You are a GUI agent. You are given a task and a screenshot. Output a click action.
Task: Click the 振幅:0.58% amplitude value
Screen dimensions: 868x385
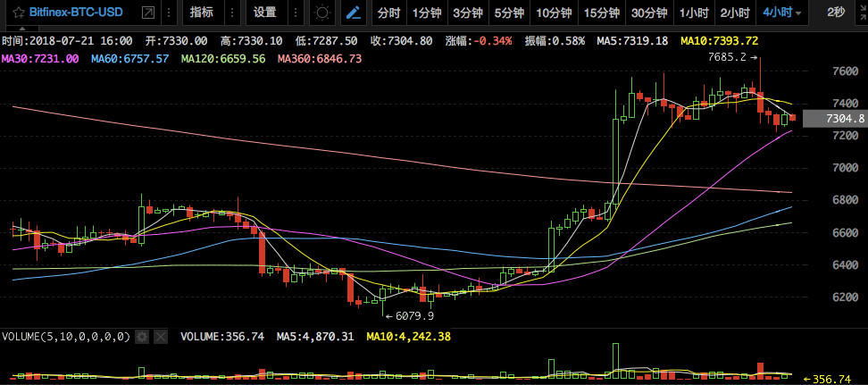(x=555, y=41)
